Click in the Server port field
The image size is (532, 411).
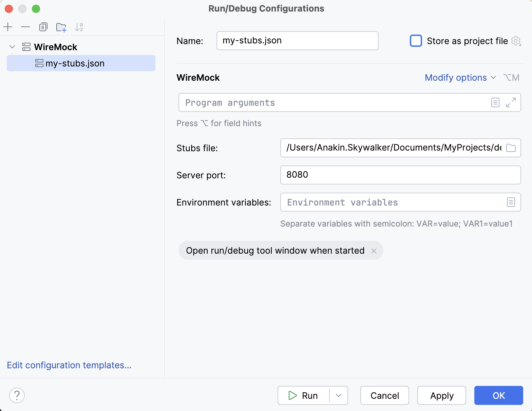pyautogui.click(x=400, y=175)
